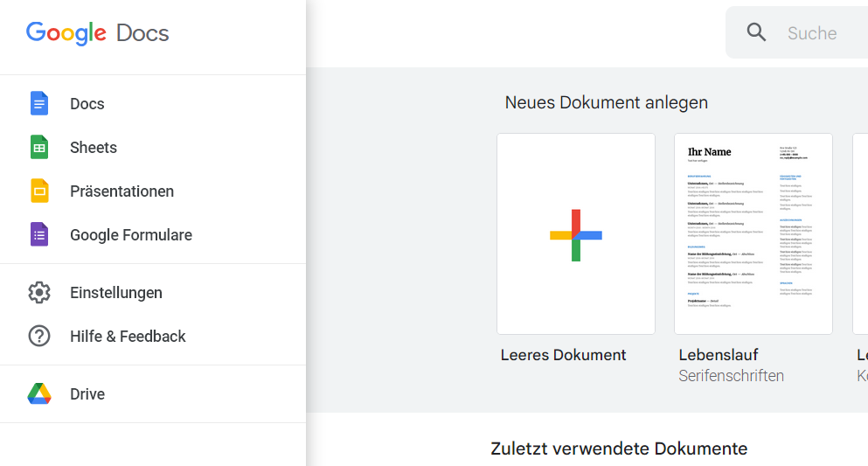Click the purple Google Formulare icon

39,234
